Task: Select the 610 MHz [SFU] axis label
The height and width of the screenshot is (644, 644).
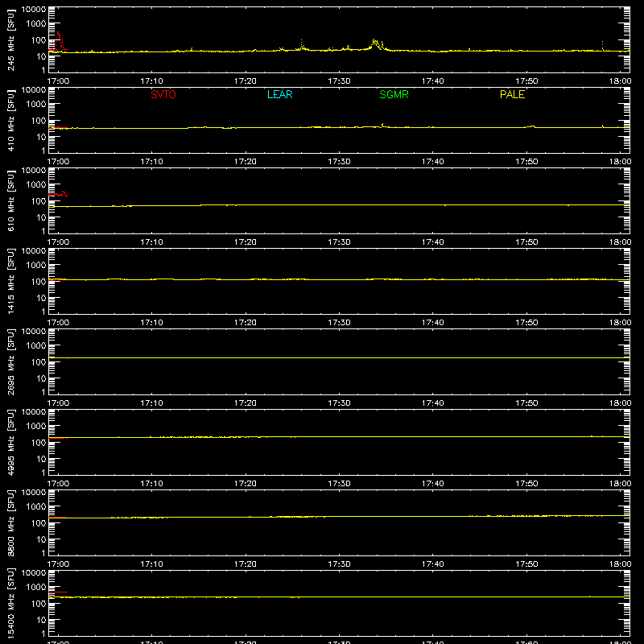Action: [11, 200]
